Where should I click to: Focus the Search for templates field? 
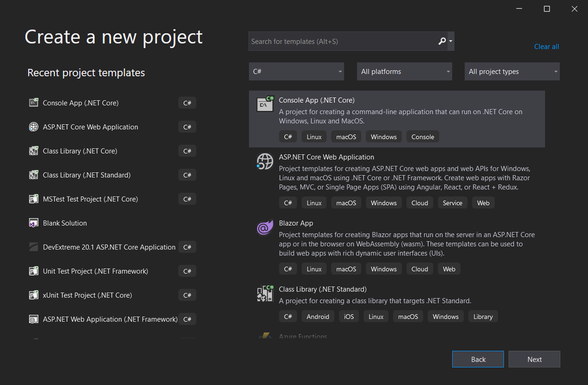coord(342,41)
